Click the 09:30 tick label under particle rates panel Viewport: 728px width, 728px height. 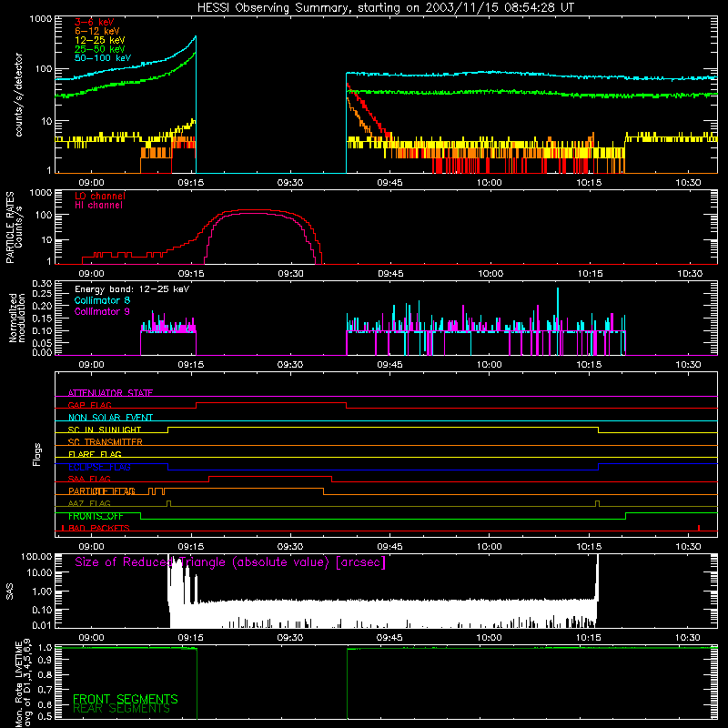pos(290,274)
